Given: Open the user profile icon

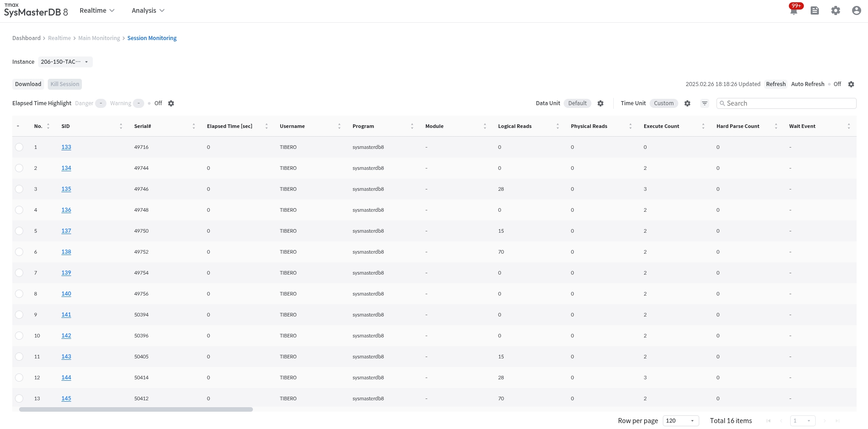Looking at the screenshot, I should click(x=856, y=10).
